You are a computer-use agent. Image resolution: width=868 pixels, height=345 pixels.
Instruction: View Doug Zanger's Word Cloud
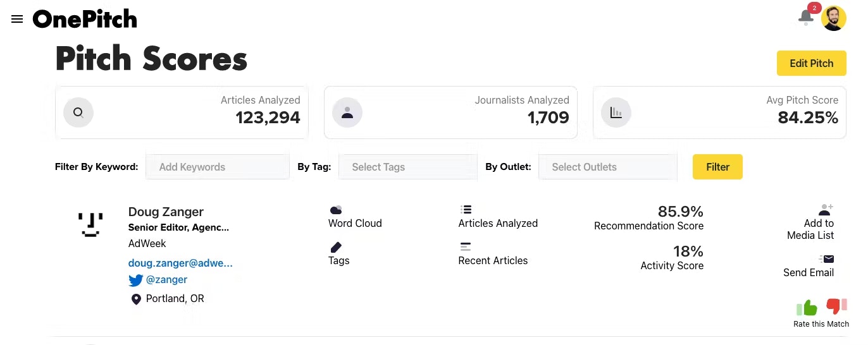point(355,217)
